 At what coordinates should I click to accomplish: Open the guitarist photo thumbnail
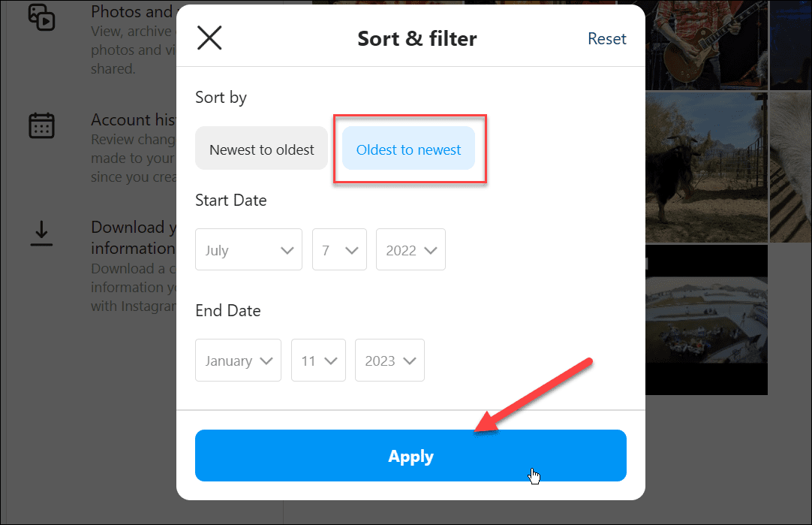coord(706,45)
